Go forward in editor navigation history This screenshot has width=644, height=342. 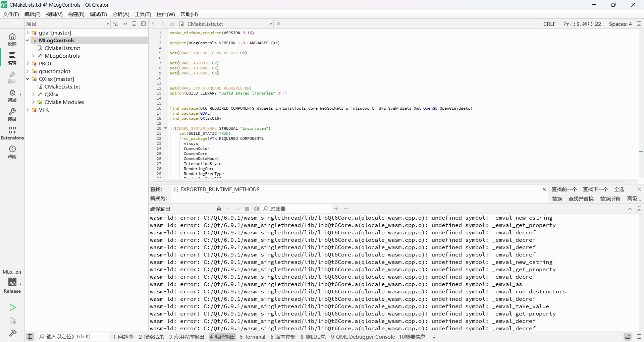pos(163,24)
